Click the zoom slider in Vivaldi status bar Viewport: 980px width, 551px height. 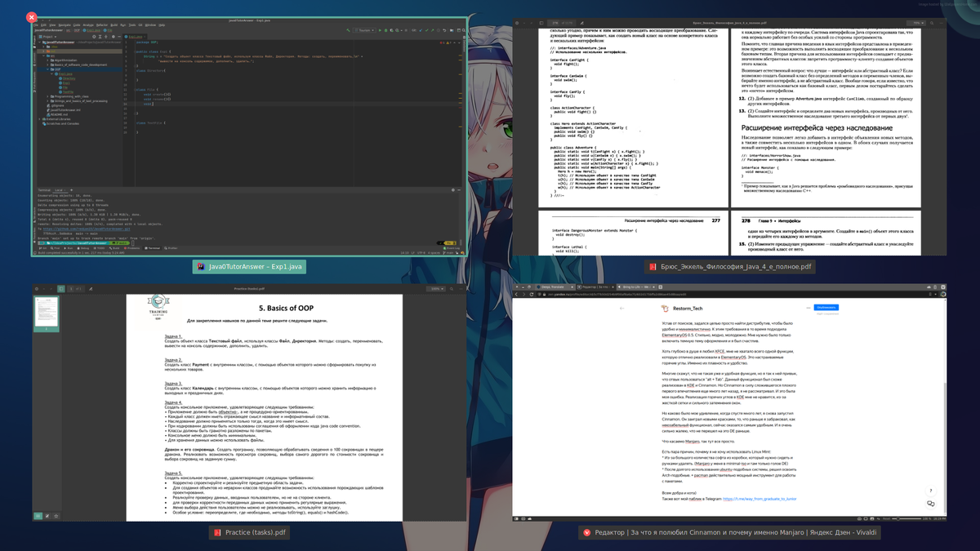(906, 518)
